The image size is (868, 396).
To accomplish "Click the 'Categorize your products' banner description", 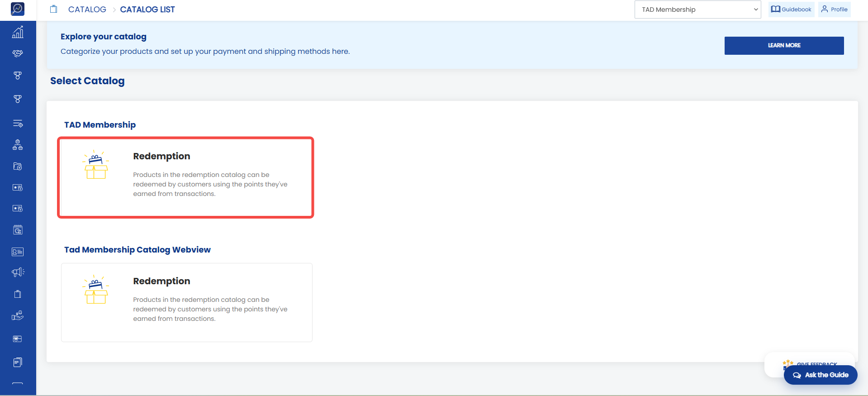I will click(x=205, y=52).
